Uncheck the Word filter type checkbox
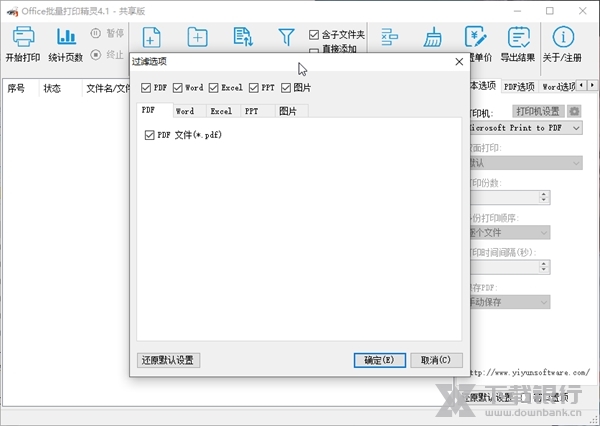 pyautogui.click(x=178, y=88)
